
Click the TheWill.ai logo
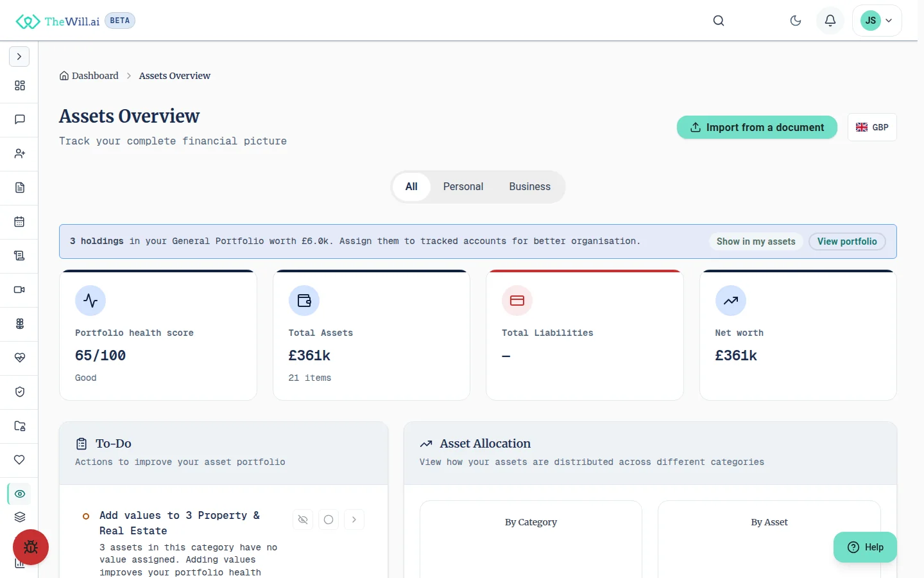click(58, 21)
